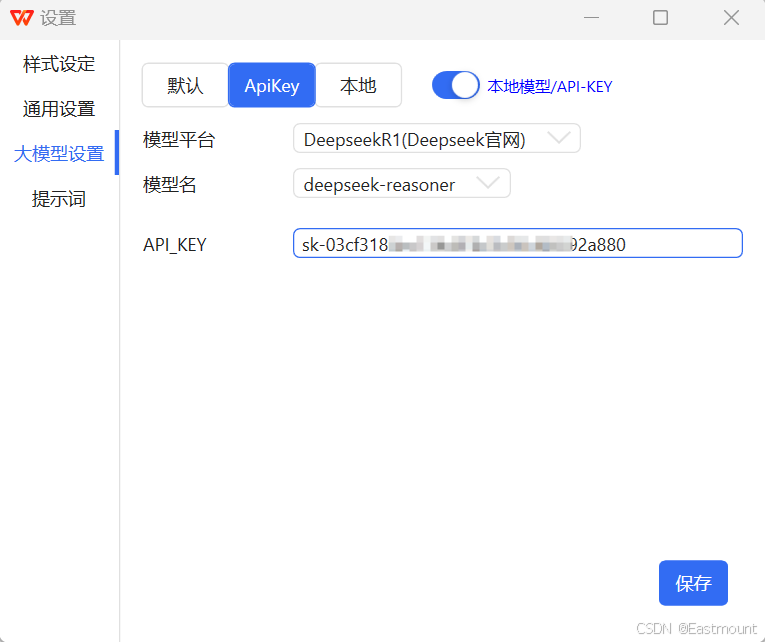Switch to the ApiKey tab
765x642 pixels.
pyautogui.click(x=272, y=85)
